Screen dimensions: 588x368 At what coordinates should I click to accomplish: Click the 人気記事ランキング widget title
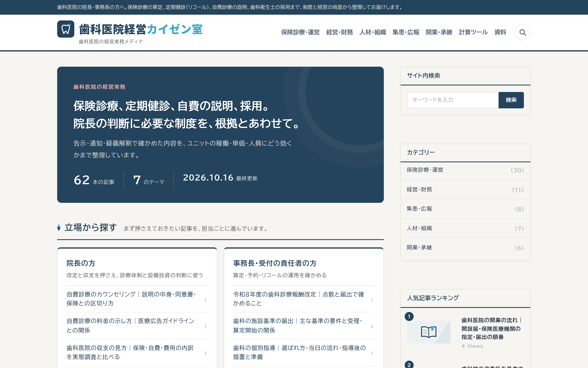tap(433, 298)
